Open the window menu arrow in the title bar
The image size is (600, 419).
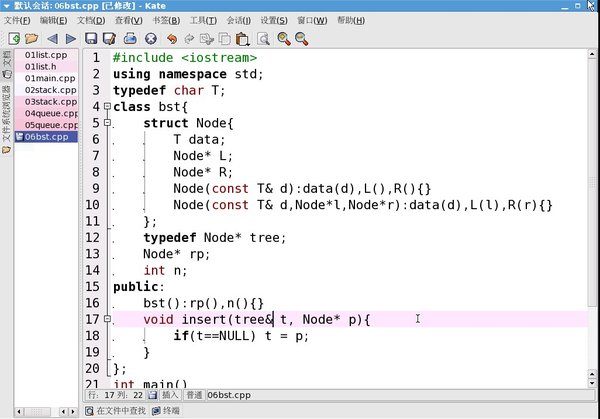7,6
